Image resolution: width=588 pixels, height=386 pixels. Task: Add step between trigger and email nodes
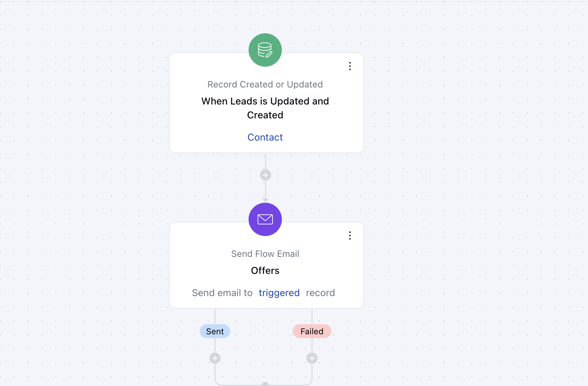coord(266,175)
